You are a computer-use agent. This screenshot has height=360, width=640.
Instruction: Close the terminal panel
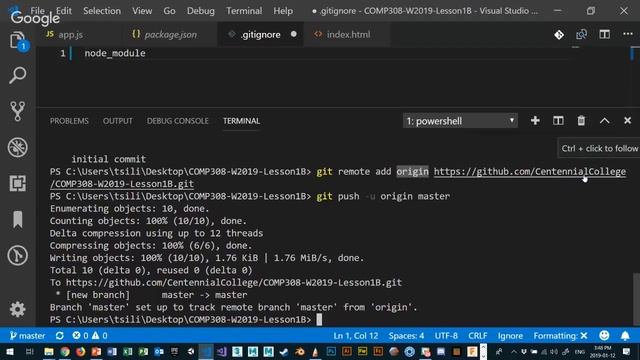[627, 121]
